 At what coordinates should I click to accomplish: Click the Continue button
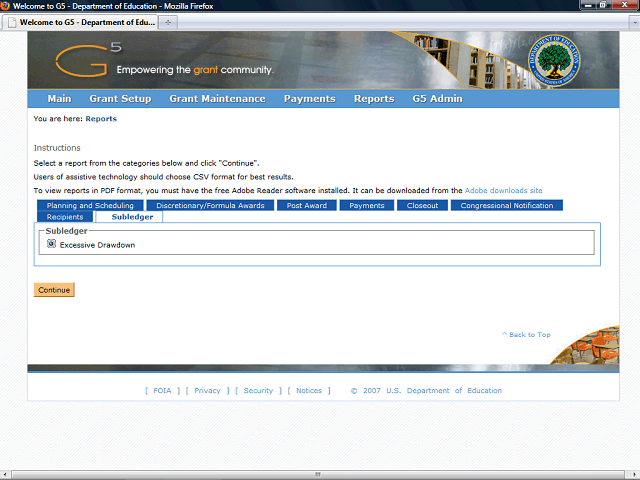coord(54,290)
